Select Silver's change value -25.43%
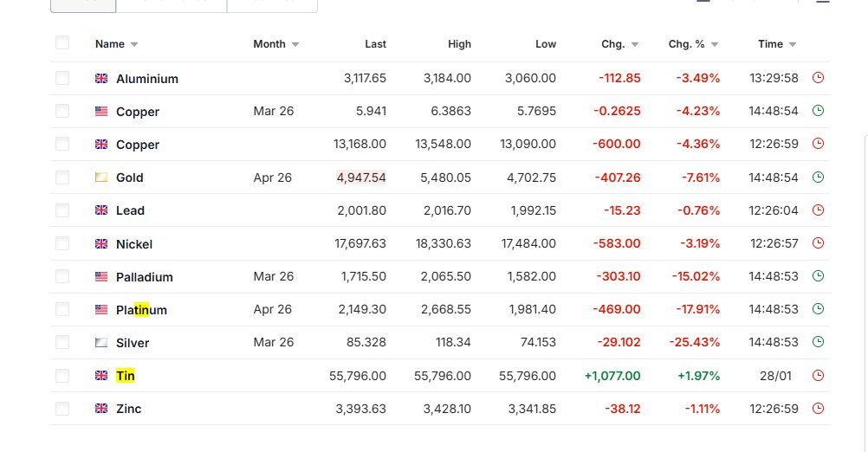 694,342
